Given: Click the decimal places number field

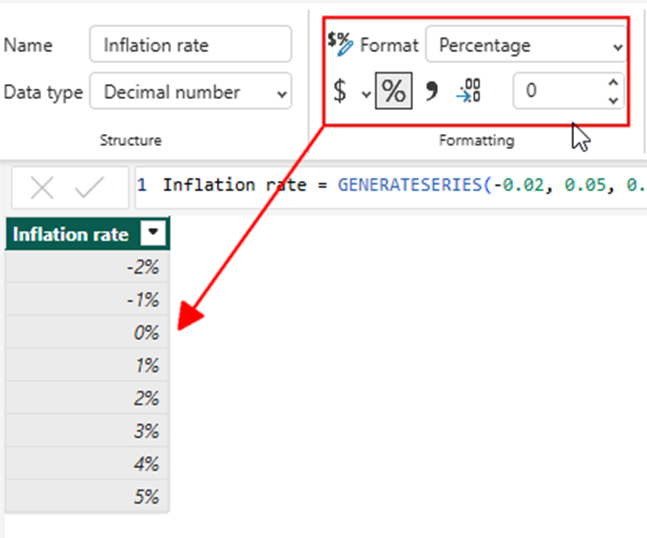Looking at the screenshot, I should click(x=557, y=91).
